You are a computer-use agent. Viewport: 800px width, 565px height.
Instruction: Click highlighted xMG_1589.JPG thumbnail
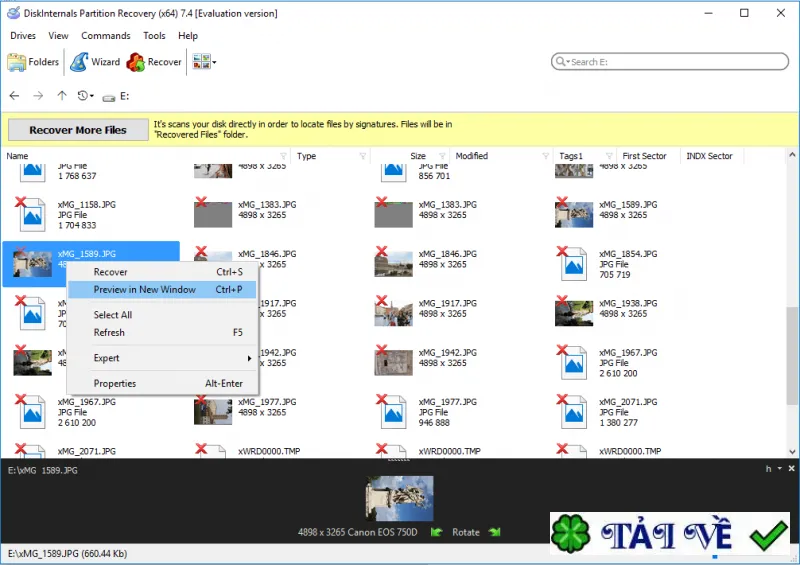tap(32, 264)
